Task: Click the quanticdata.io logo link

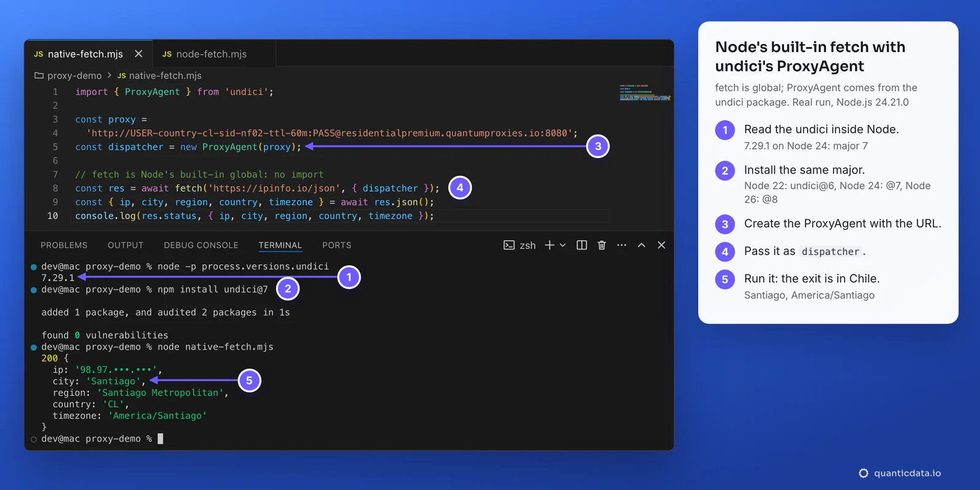Action: click(900, 473)
